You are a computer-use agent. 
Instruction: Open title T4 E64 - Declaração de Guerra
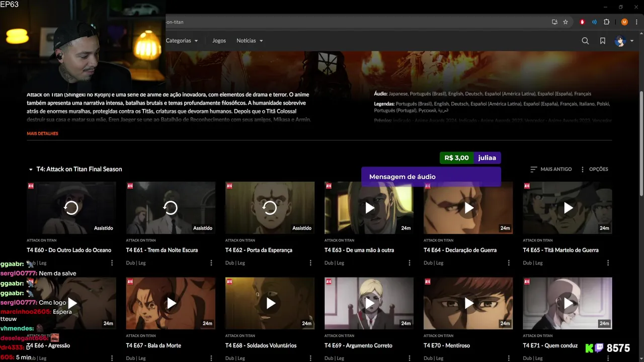460,250
